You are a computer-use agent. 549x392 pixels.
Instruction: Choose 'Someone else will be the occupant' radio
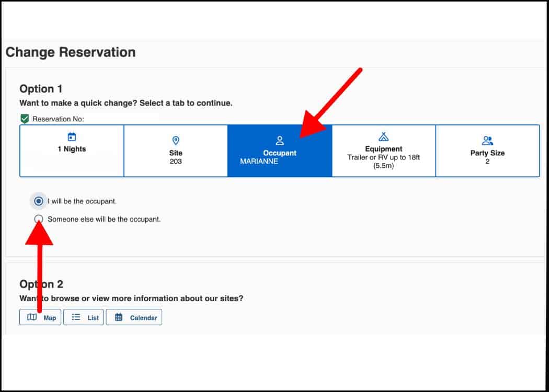coord(39,219)
